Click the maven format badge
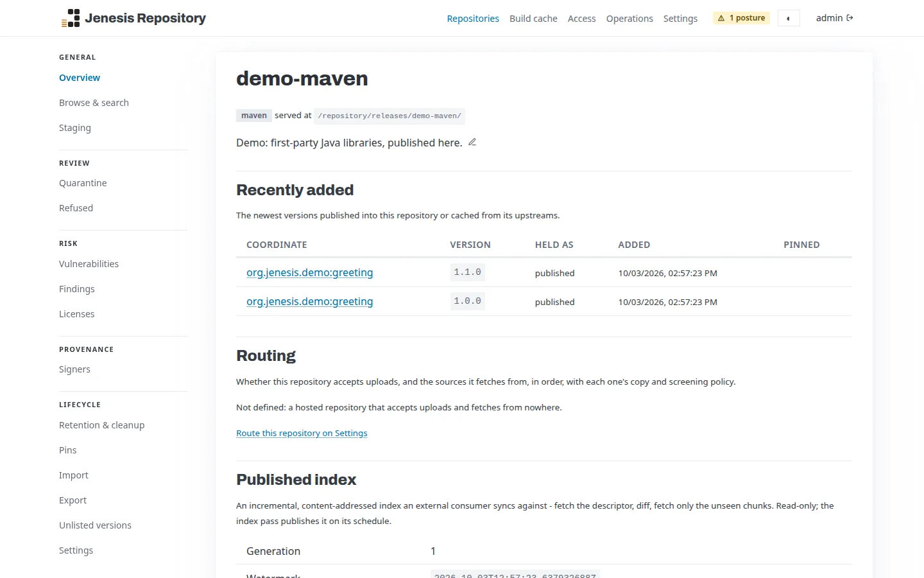 click(254, 116)
